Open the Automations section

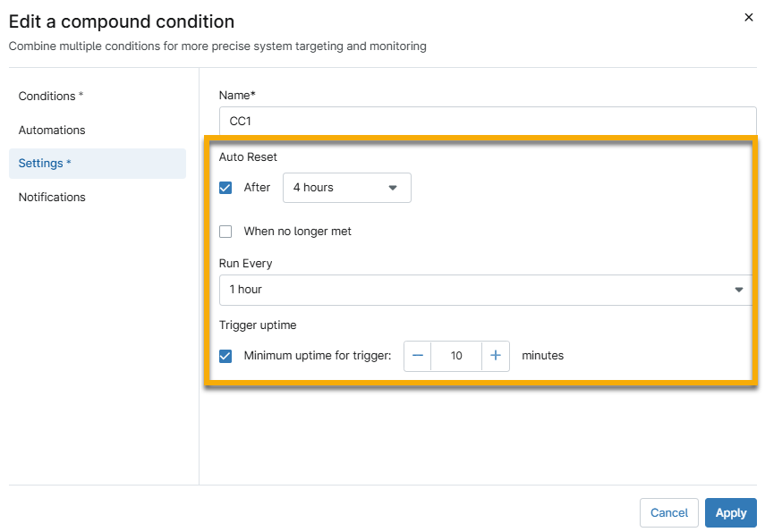(52, 130)
